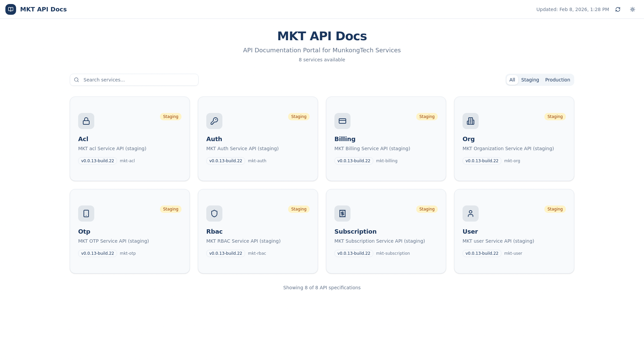Click 'MKT user Service API (staging)' description
The height and width of the screenshot is (362, 644).
[498, 241]
